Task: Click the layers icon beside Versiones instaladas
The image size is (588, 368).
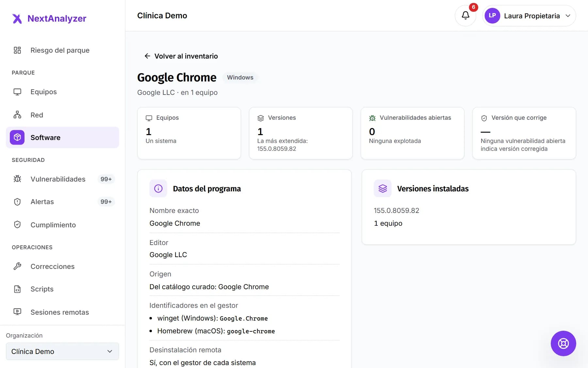Action: [383, 188]
